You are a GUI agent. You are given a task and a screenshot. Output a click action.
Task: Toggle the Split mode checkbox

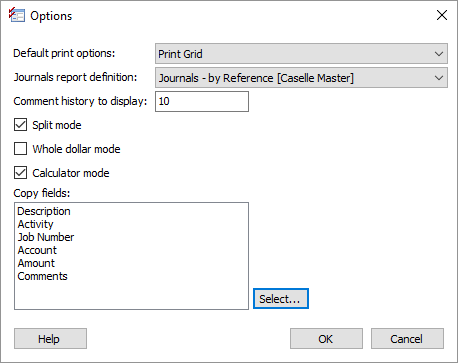point(20,125)
